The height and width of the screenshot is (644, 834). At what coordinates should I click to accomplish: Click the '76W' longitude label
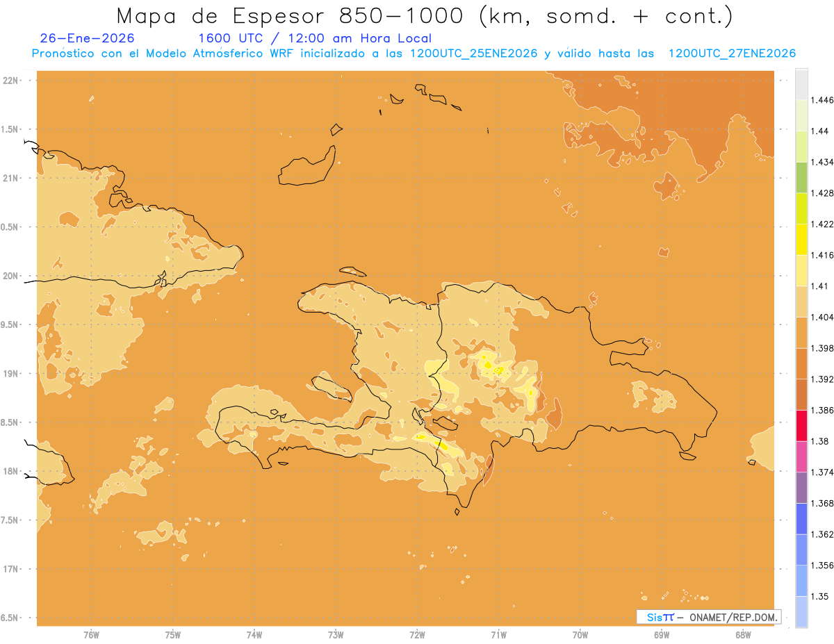tap(91, 635)
